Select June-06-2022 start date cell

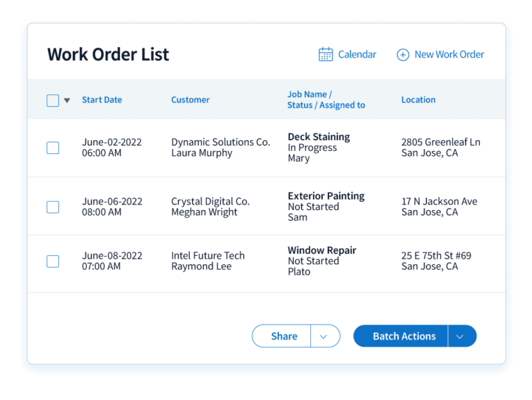112,207
